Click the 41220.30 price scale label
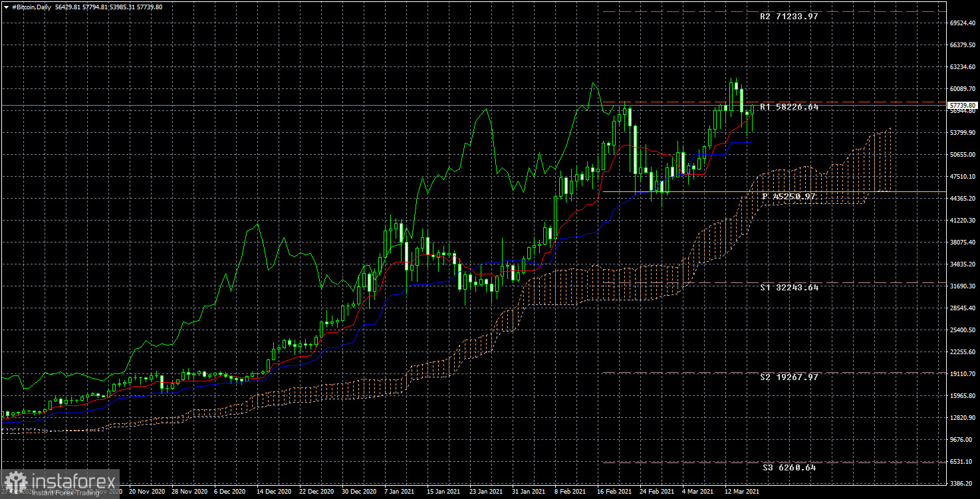The height and width of the screenshot is (499, 980). (962, 221)
